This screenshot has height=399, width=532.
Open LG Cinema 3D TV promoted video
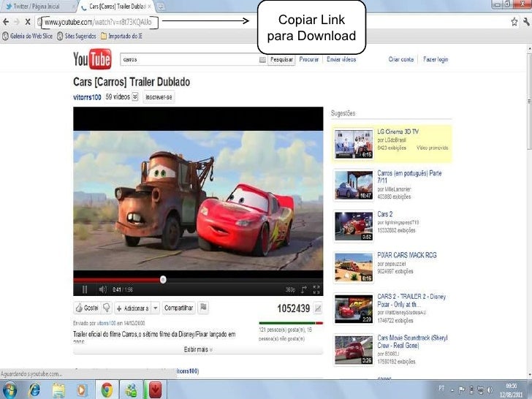(392, 143)
